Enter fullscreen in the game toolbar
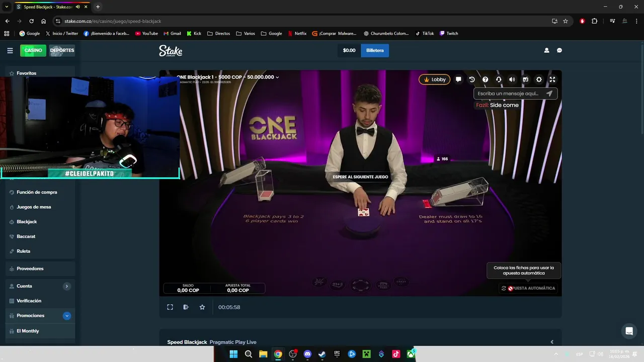Screen dimensions: 644x362 pyautogui.click(x=552, y=79)
